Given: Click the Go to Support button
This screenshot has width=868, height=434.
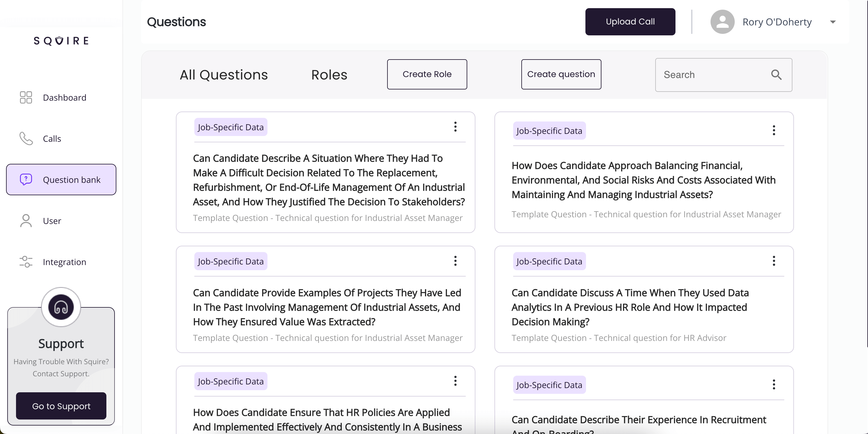Looking at the screenshot, I should [61, 406].
